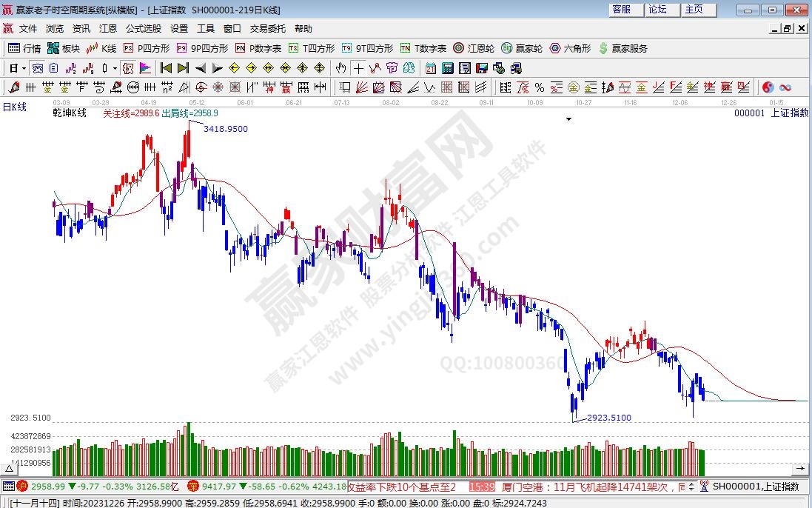Open the 交易委托 menu
Screen dimensions: 812x508
pos(267,28)
